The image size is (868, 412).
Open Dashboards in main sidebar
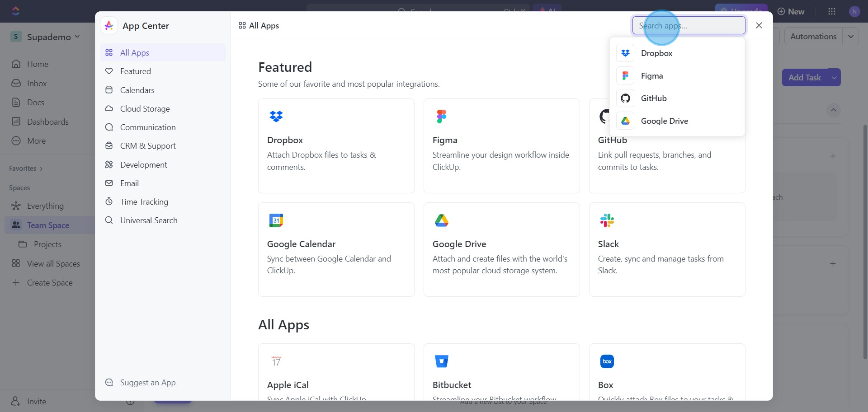tap(40, 122)
